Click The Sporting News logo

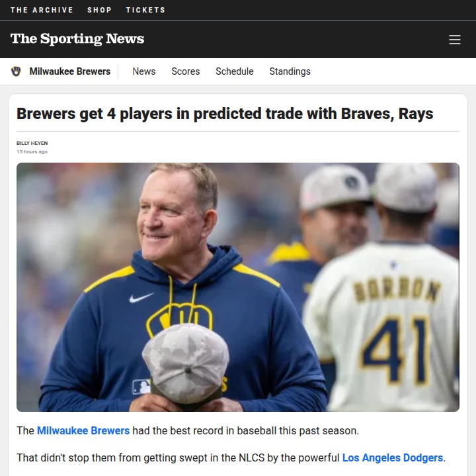coord(77,39)
